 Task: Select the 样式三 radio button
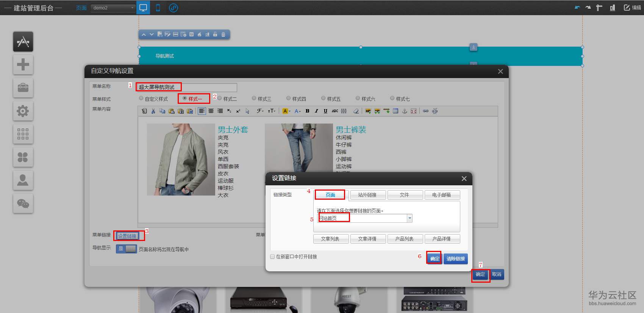pos(254,99)
